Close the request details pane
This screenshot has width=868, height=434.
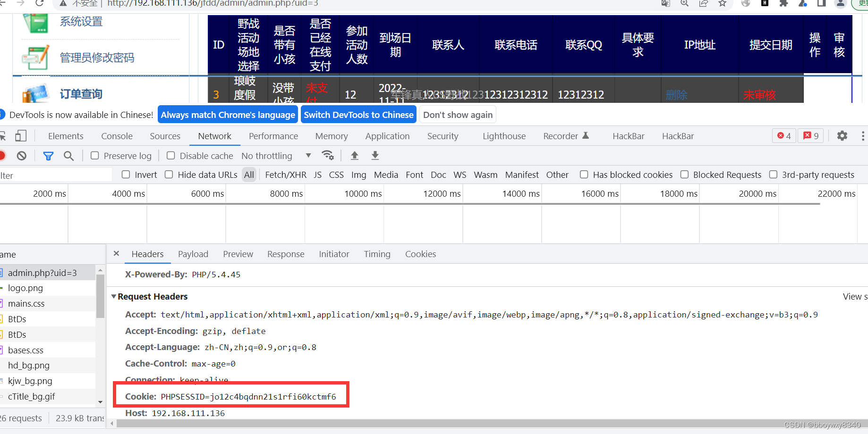(116, 254)
